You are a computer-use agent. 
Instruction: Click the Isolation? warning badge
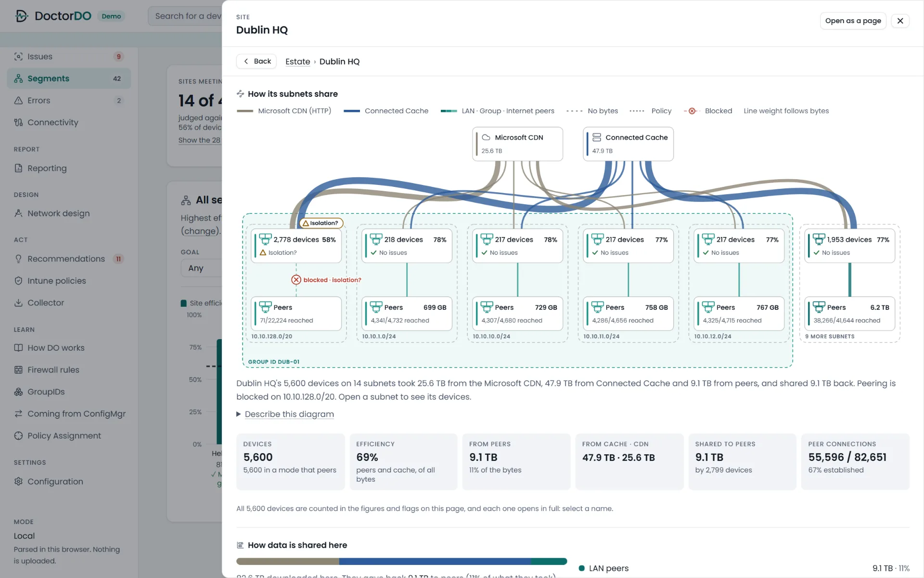pyautogui.click(x=321, y=223)
